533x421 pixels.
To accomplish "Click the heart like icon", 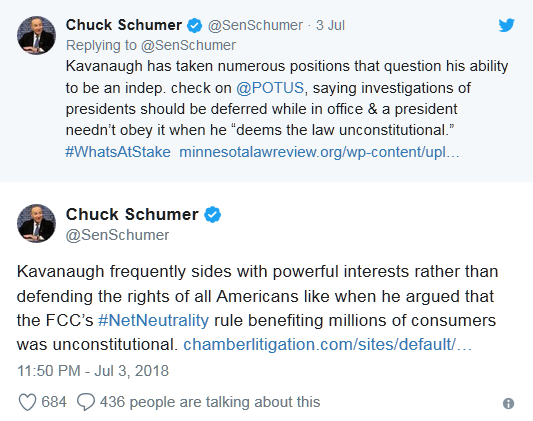I will point(27,402).
